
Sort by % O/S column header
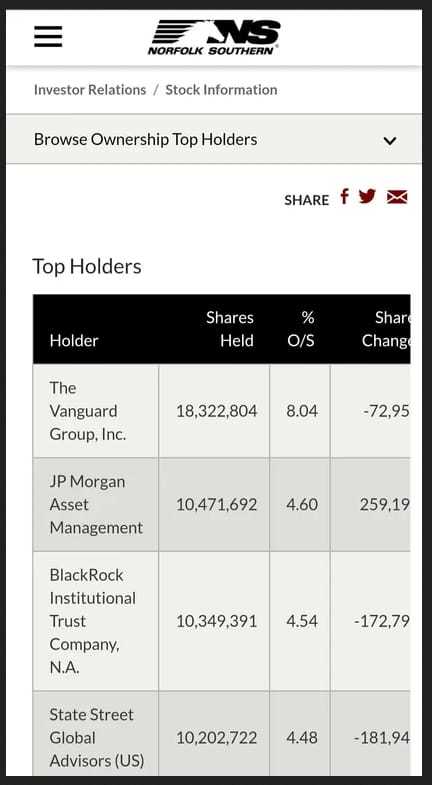pyautogui.click(x=301, y=329)
